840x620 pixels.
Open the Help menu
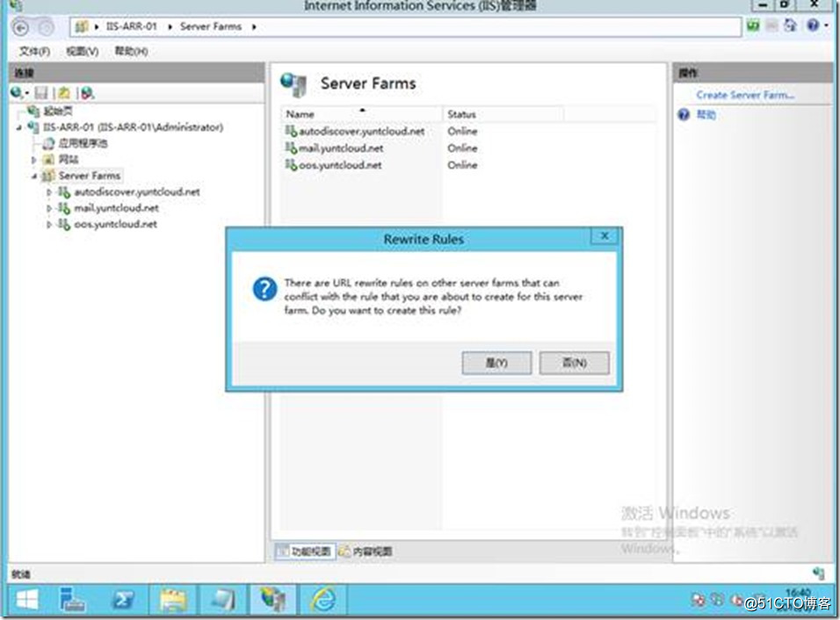click(x=131, y=52)
